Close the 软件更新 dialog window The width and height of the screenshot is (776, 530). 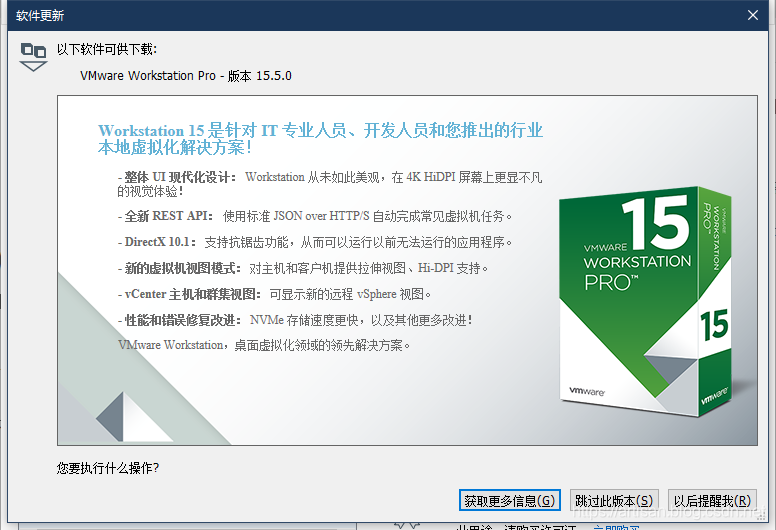[x=753, y=14]
